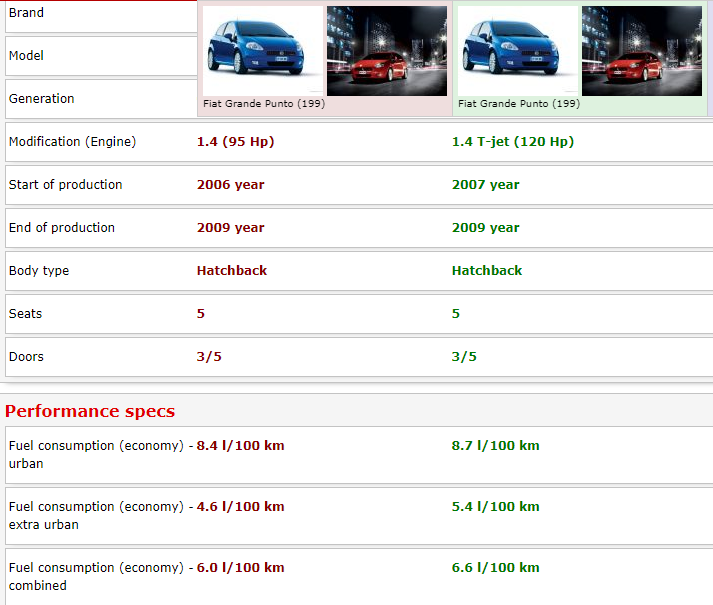The width and height of the screenshot is (713, 605).
Task: Click Fuel consumption (economy) - combined label
Action: 101,576
